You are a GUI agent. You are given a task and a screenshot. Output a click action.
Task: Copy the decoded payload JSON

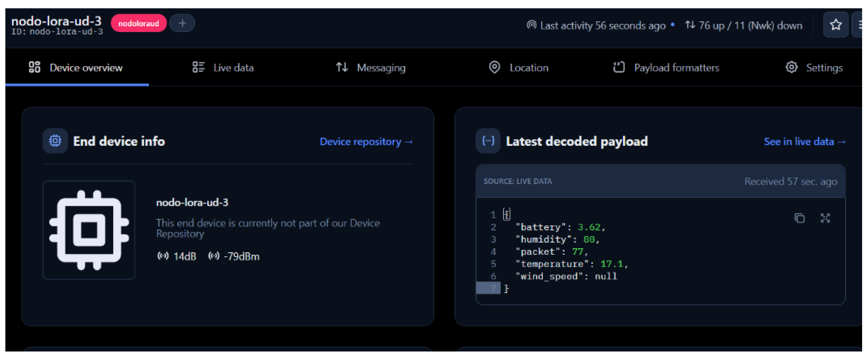coord(799,218)
